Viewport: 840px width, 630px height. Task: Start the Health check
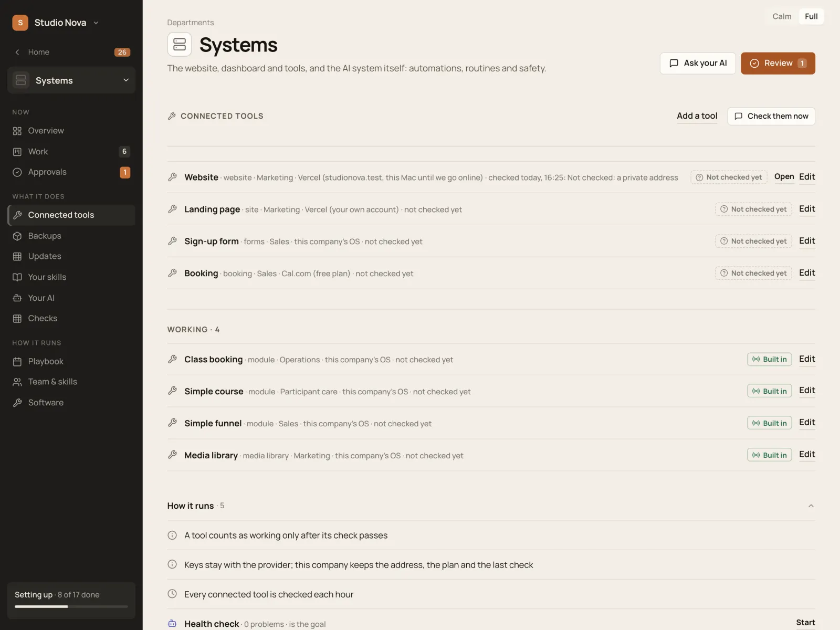[x=805, y=623]
